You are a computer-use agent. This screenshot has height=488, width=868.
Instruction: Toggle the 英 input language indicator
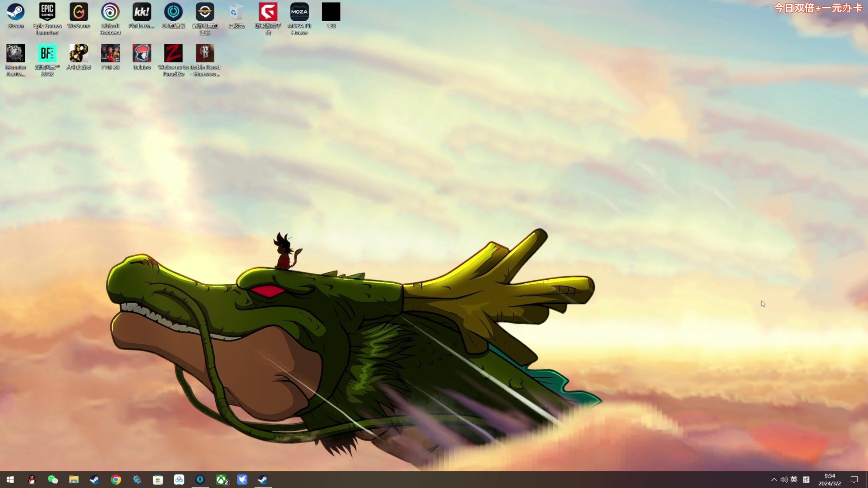[x=794, y=479]
